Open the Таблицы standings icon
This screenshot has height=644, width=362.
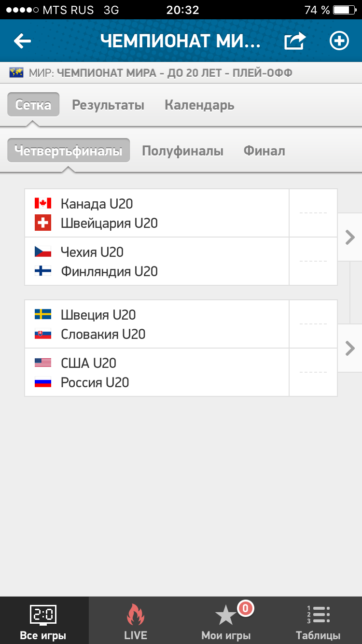pos(318,615)
